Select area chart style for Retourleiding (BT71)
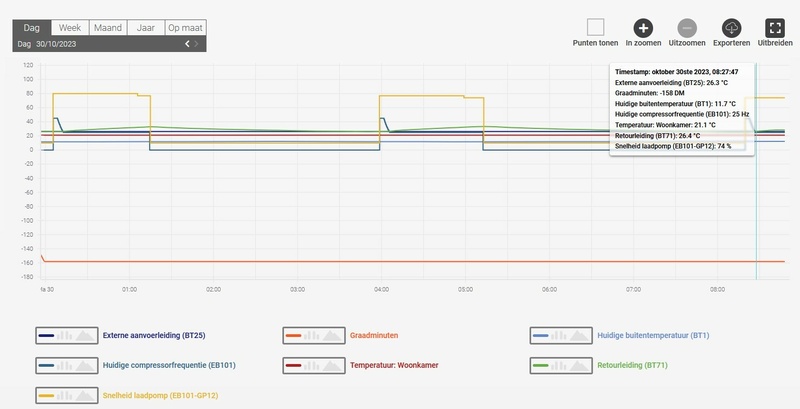 point(579,365)
